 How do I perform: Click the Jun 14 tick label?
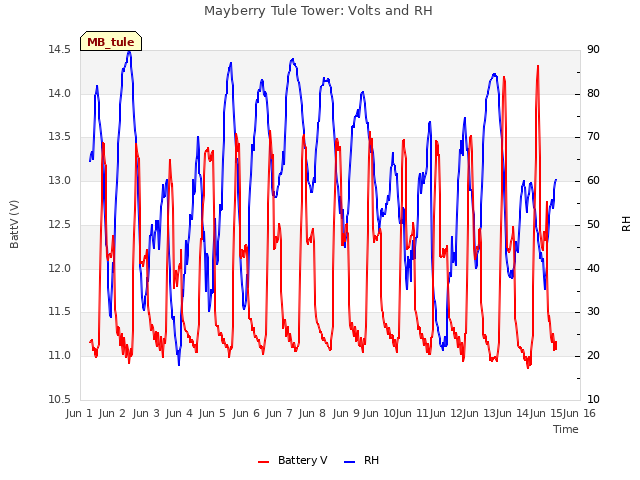512,413
